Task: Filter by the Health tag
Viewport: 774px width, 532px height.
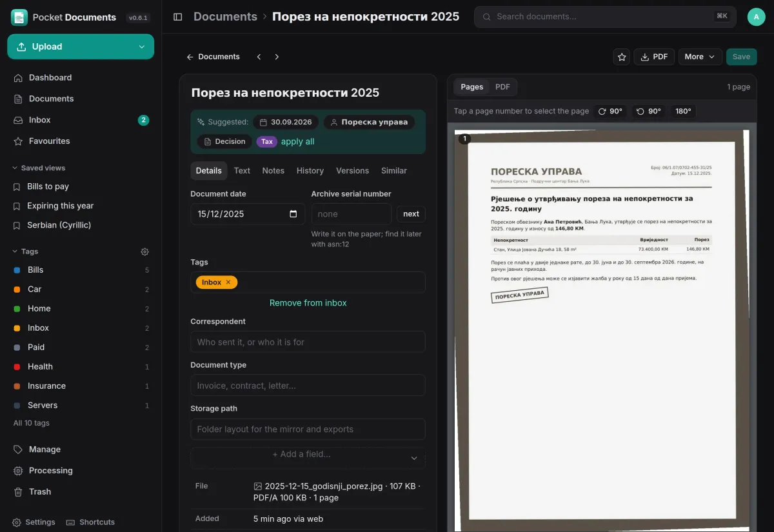Action: click(81, 367)
